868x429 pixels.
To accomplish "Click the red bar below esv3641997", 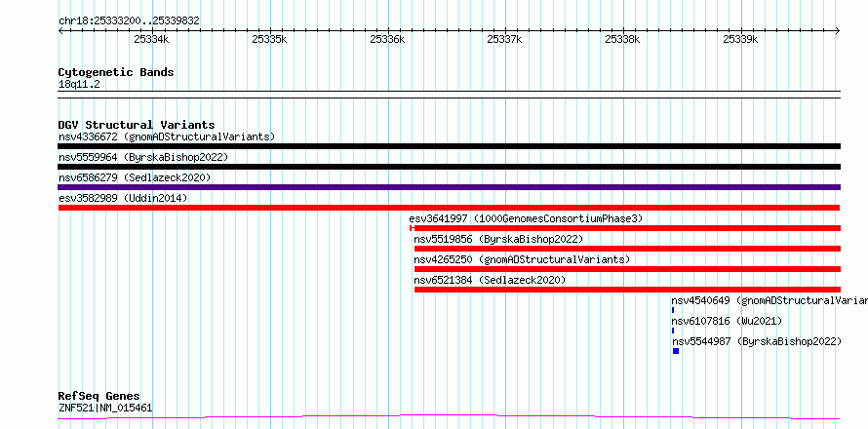I will click(x=625, y=228).
